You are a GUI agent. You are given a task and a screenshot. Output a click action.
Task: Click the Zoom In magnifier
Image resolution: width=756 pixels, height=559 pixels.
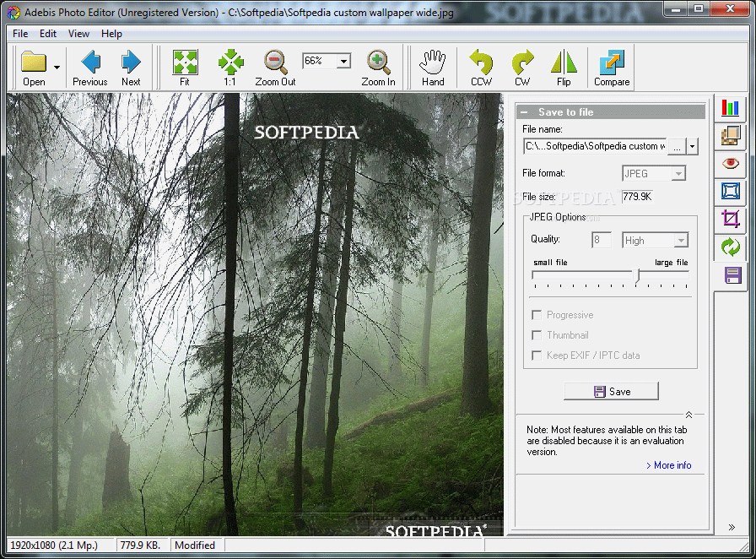pos(378,68)
